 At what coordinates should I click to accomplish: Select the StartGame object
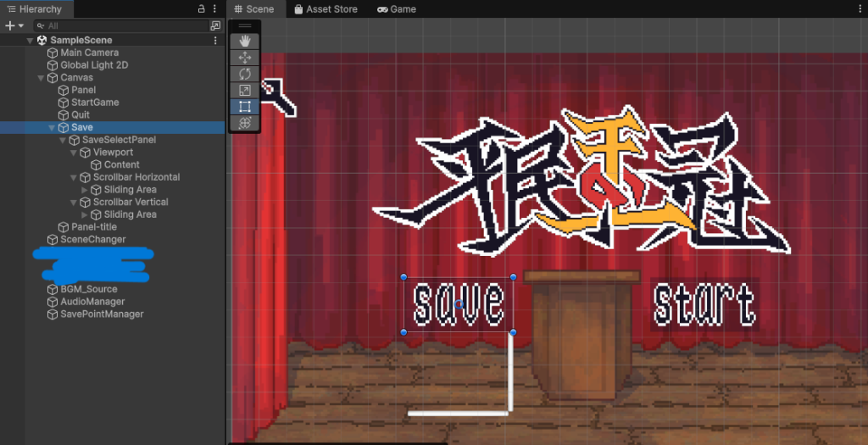(95, 103)
